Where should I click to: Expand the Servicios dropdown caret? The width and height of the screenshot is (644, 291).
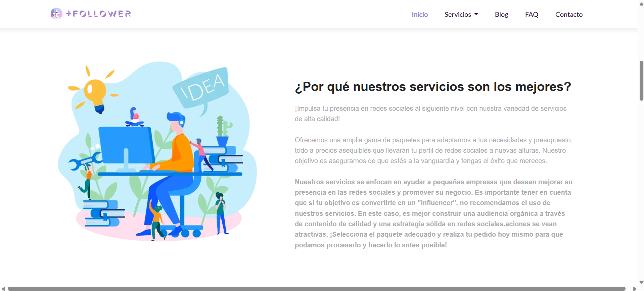(476, 14)
